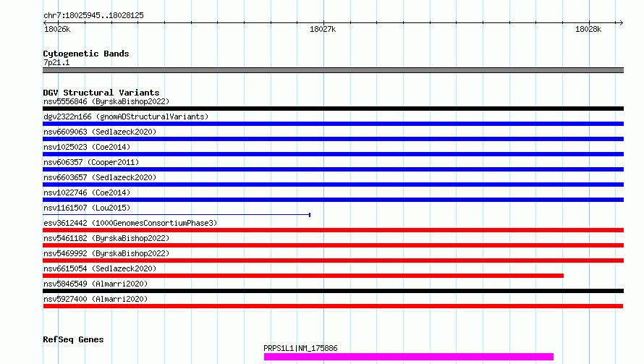Click the dgv2322n166 (gnomADStructuralVariants) label
The width and height of the screenshot is (644, 364).
[x=126, y=117]
